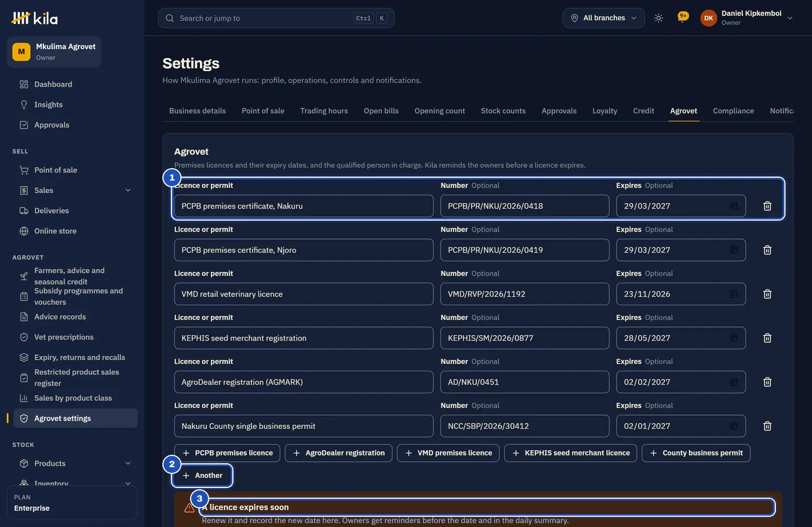Delete the PCPB premises certificate, Njoro licence
The width and height of the screenshot is (812, 527).
pyautogui.click(x=767, y=250)
